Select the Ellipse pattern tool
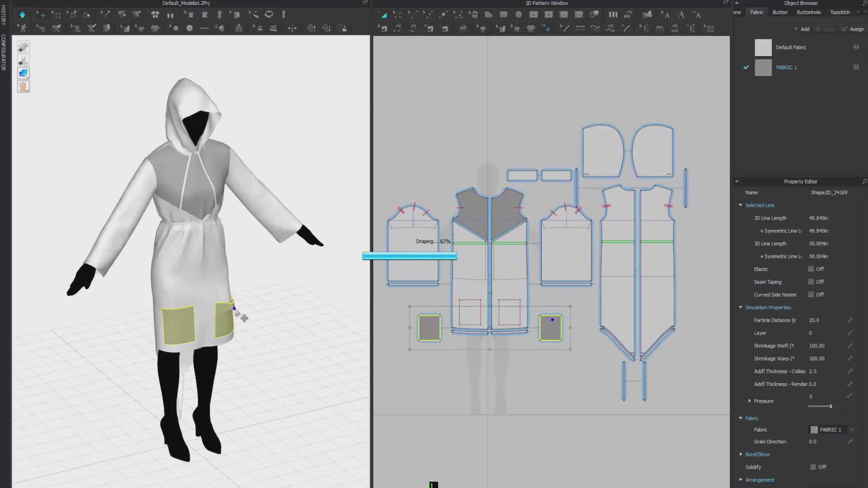The height and width of the screenshot is (488, 868). click(519, 14)
